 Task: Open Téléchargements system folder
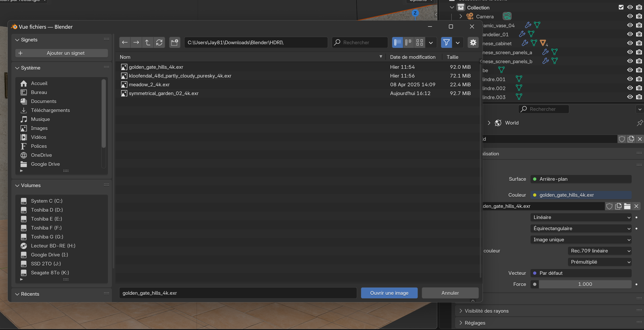pyautogui.click(x=50, y=110)
